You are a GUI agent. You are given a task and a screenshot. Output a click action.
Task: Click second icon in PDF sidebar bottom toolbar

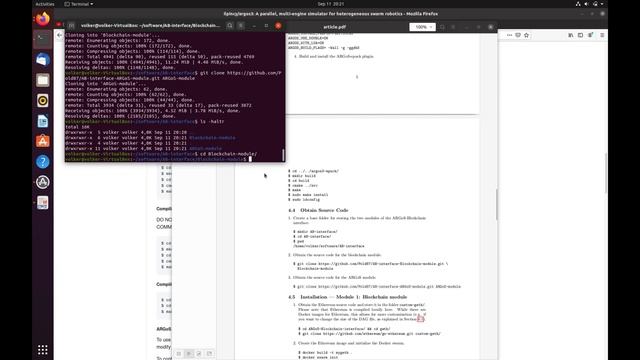point(189,353)
